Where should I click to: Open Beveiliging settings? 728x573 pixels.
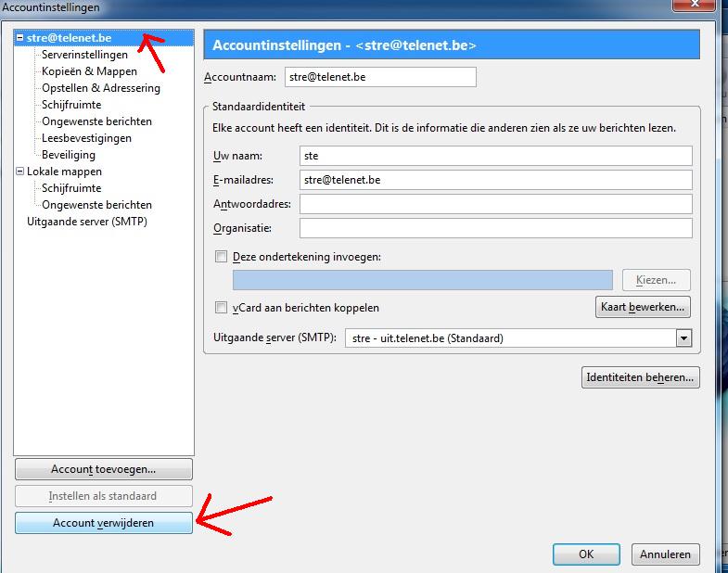pyautogui.click(x=69, y=155)
